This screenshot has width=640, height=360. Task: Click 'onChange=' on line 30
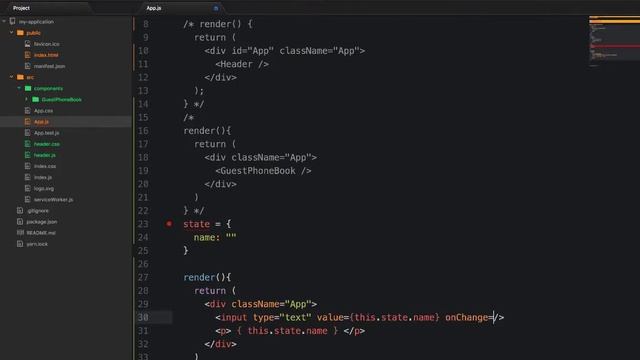coord(469,317)
